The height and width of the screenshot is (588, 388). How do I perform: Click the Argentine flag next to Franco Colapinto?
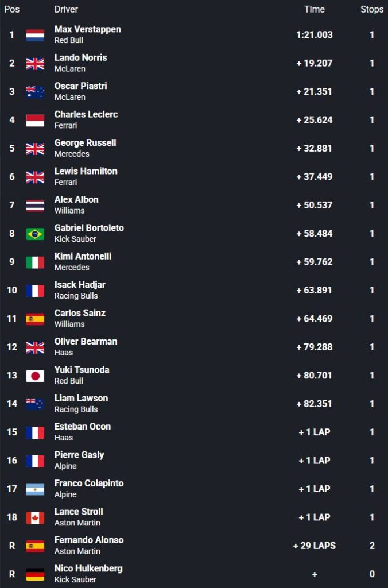(x=35, y=489)
